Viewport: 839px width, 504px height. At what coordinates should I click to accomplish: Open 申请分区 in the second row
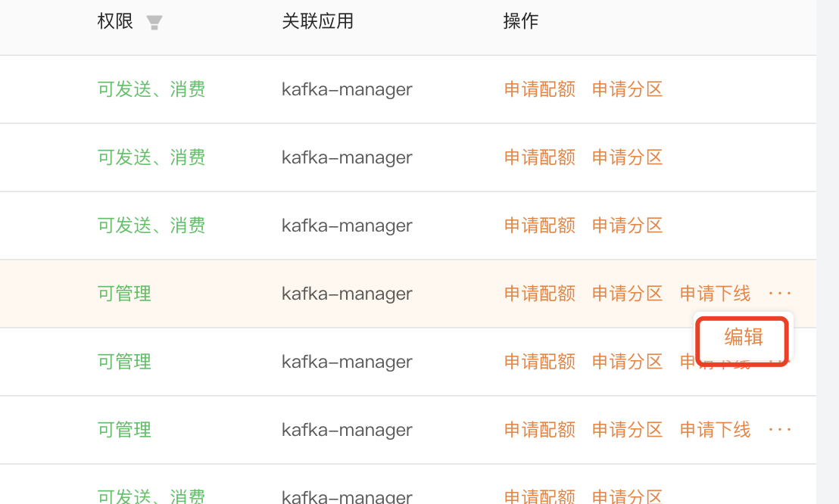[x=628, y=157]
